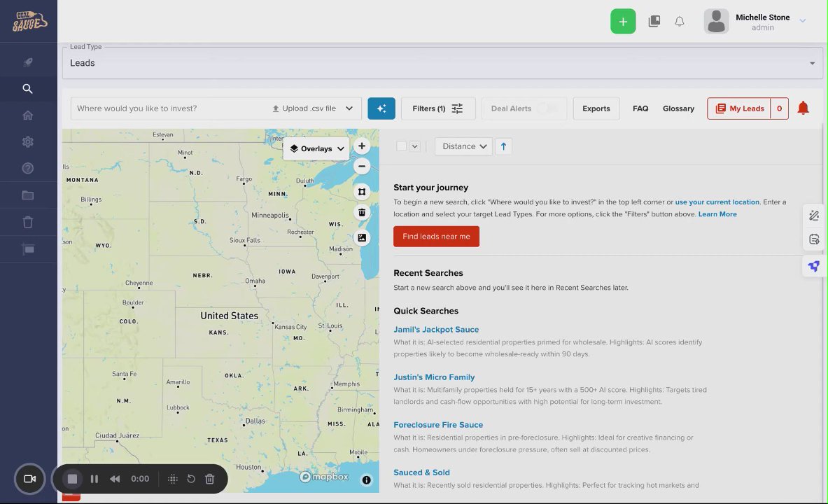Click the blue AI sparkle search button

point(381,108)
